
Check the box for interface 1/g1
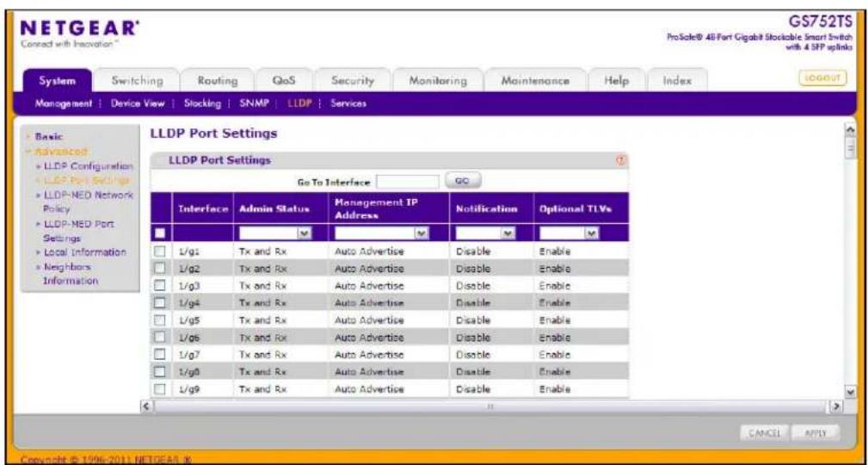[x=161, y=251]
